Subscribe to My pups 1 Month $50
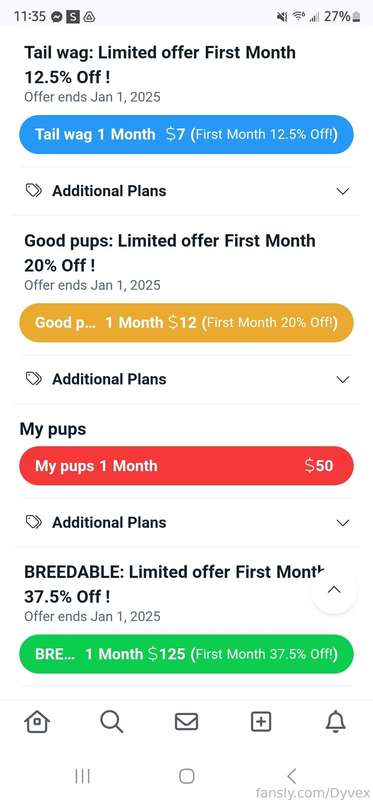 pos(187,465)
